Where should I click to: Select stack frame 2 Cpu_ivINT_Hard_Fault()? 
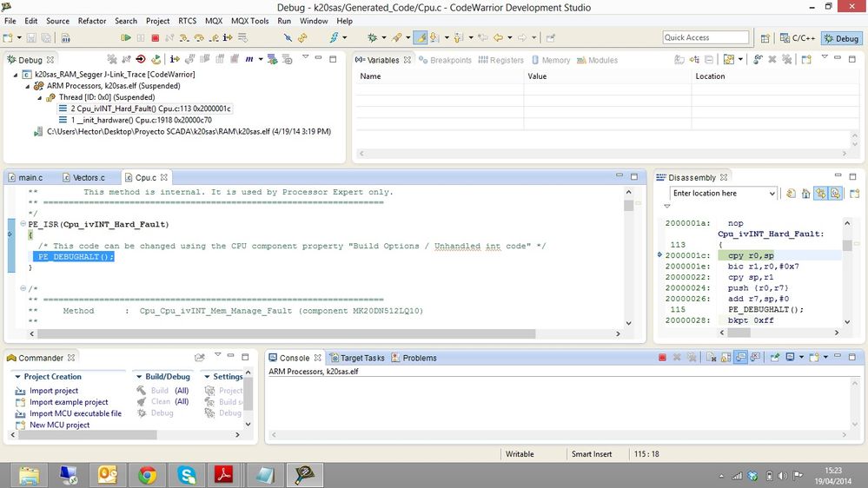[145, 109]
